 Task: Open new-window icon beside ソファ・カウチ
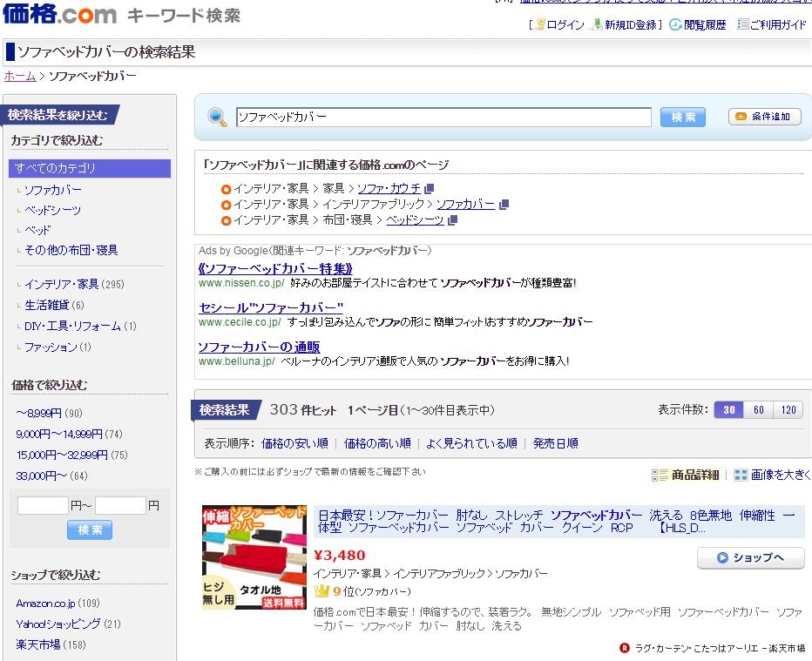coord(429,188)
